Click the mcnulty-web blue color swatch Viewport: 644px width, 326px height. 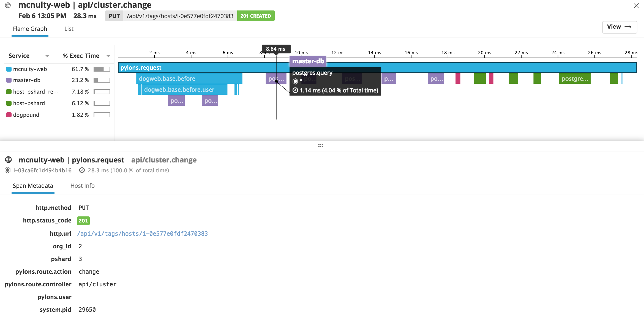coord(9,69)
